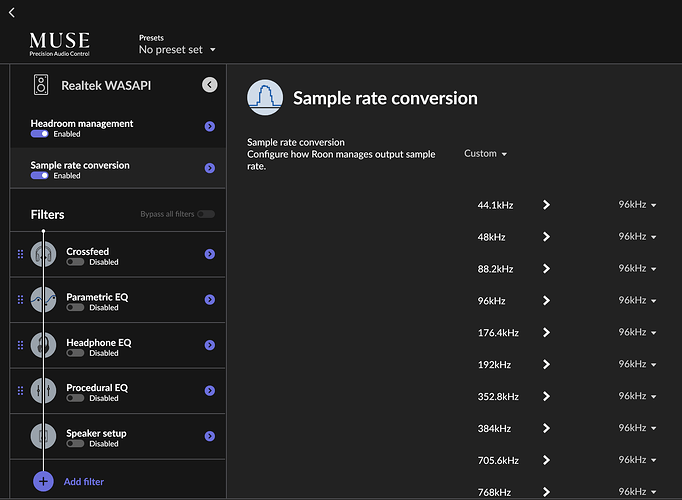Select the Procedural EQ filter row

(x=118, y=390)
